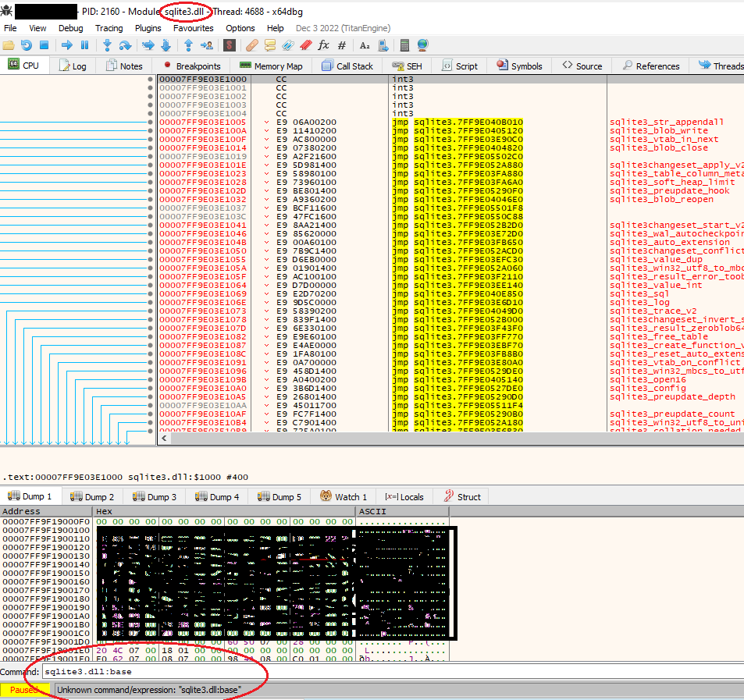
Task: Switch to the Notes tab
Action: point(124,66)
